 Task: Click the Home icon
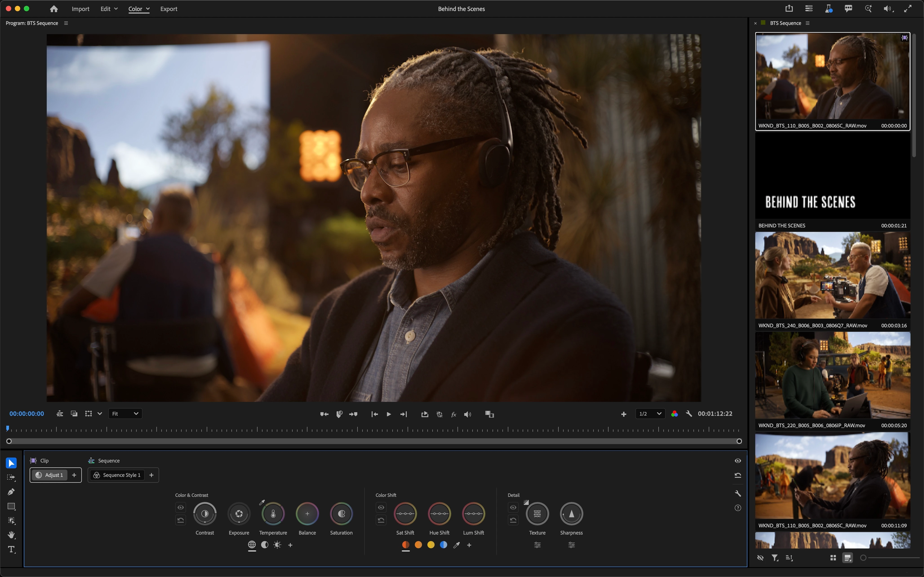coord(54,9)
